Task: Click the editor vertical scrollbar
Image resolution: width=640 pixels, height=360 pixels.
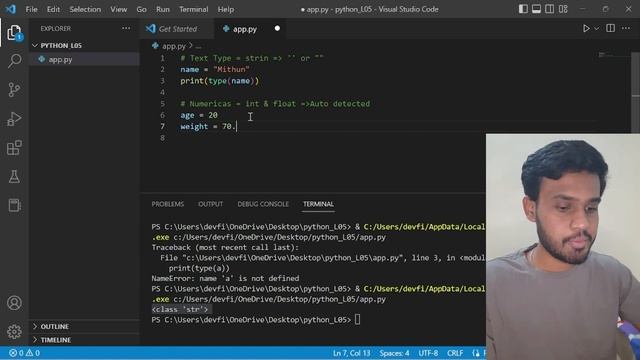Action: 636,94
